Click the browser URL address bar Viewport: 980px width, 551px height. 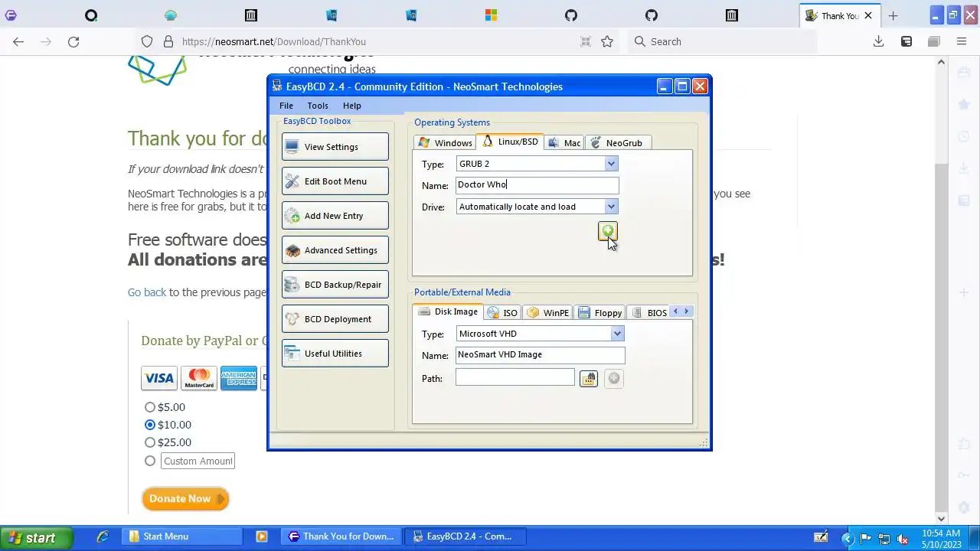pos(375,42)
